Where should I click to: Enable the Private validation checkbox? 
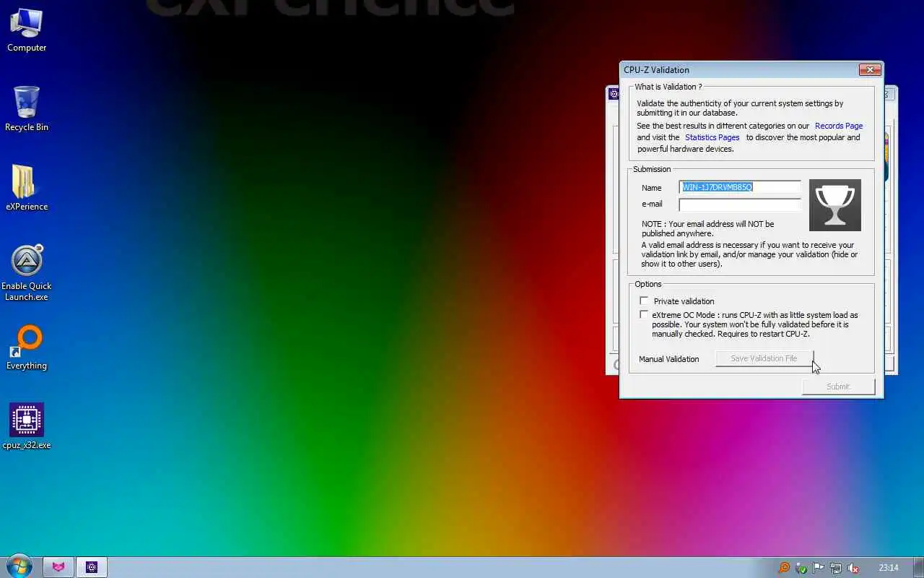(644, 301)
